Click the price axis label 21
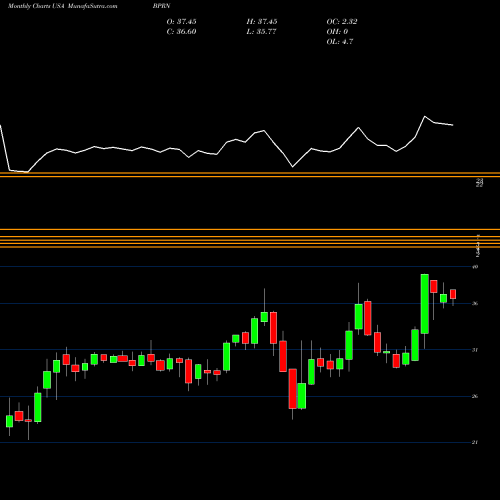This screenshot has width=500, height=500. [x=475, y=442]
